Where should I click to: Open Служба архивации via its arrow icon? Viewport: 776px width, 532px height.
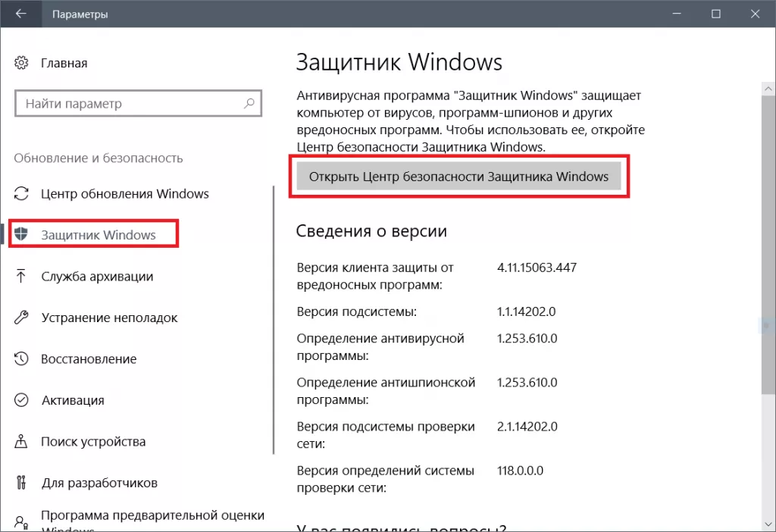pyautogui.click(x=20, y=276)
